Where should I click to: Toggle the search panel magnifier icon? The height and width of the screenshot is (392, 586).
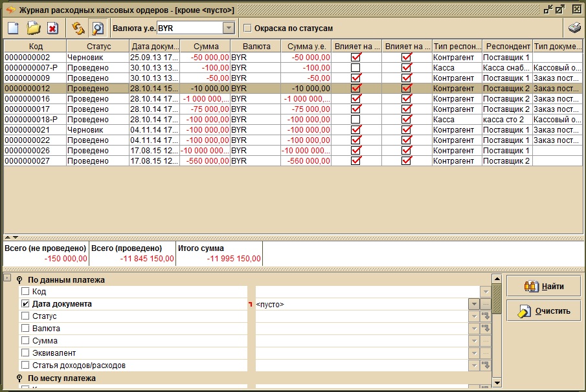coord(98,28)
